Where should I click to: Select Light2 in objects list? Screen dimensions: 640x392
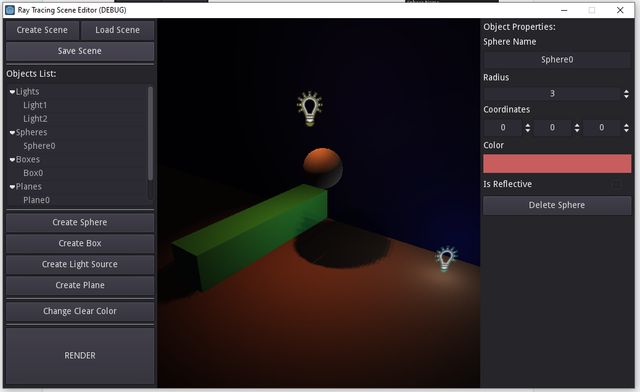coord(35,119)
